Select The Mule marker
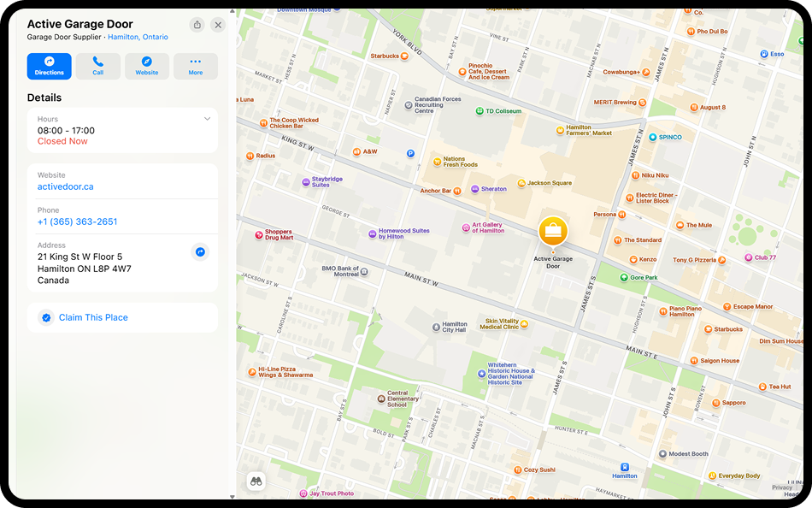Image resolution: width=812 pixels, height=508 pixels. point(680,225)
